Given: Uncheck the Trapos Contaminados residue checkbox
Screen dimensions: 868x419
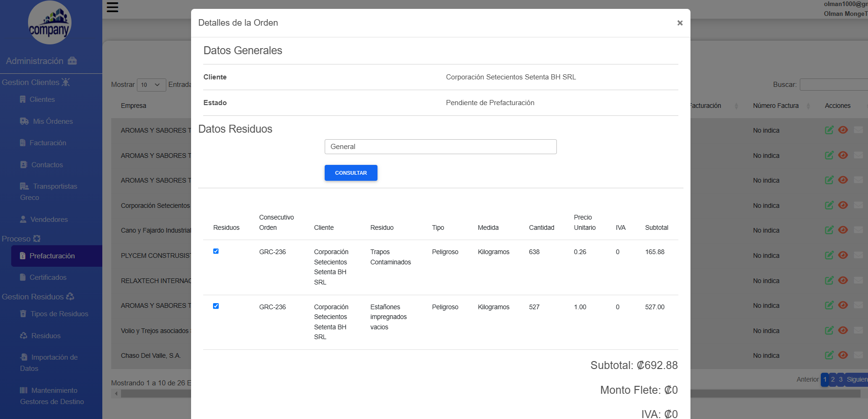Looking at the screenshot, I should point(216,251).
